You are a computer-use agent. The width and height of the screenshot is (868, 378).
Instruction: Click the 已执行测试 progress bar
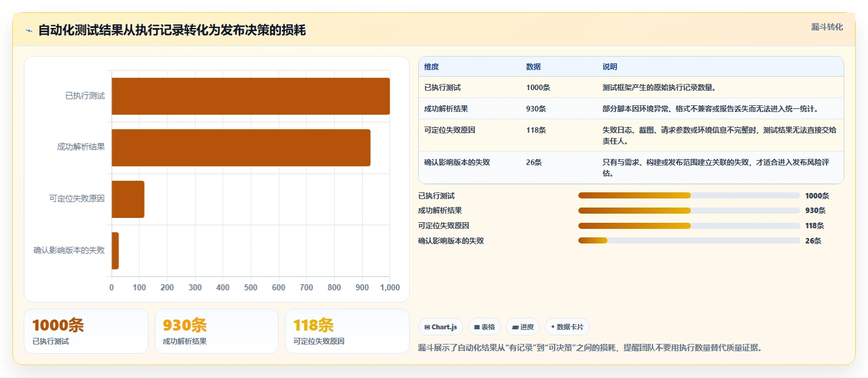[689, 195]
